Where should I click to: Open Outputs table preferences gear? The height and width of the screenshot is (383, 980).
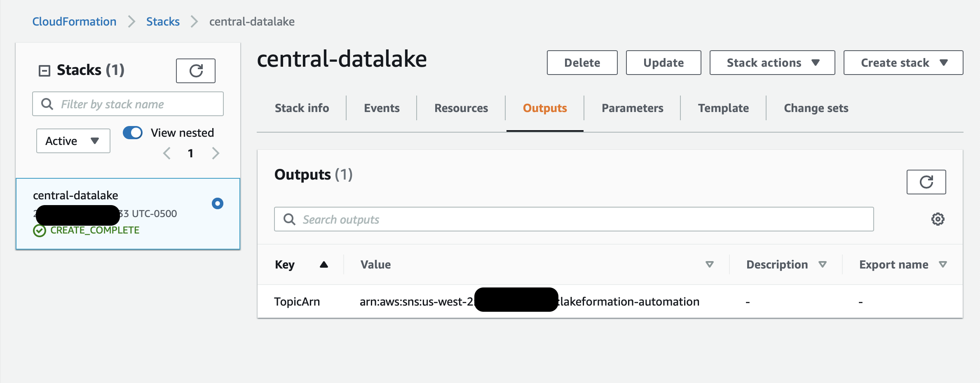938,219
